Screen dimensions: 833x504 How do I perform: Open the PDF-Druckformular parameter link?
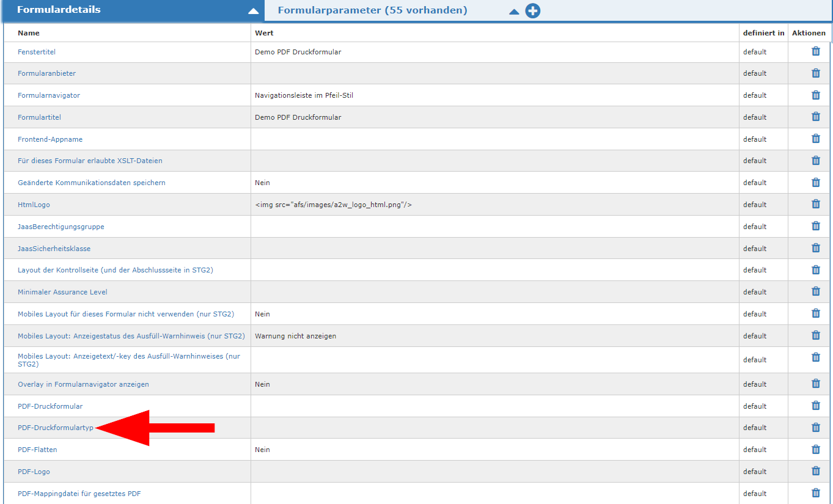[x=50, y=406]
